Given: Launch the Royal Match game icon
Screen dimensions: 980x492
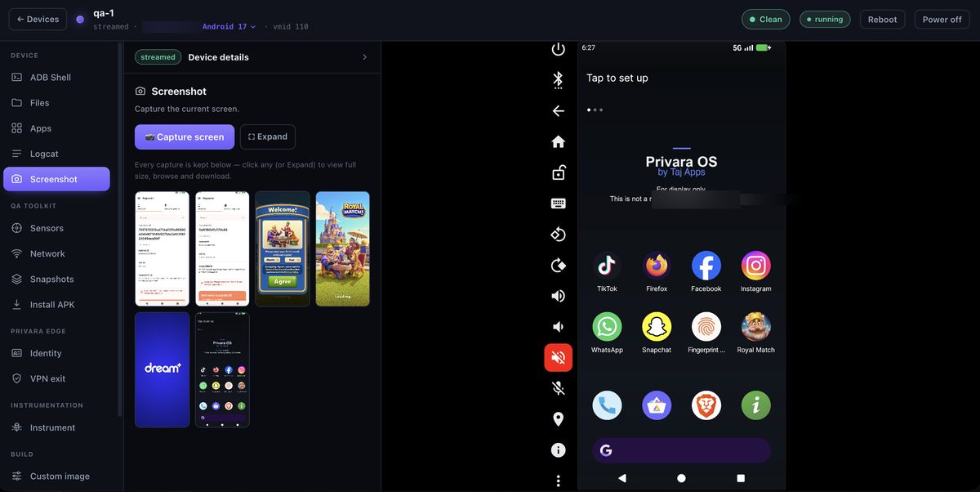Looking at the screenshot, I should (x=756, y=327).
